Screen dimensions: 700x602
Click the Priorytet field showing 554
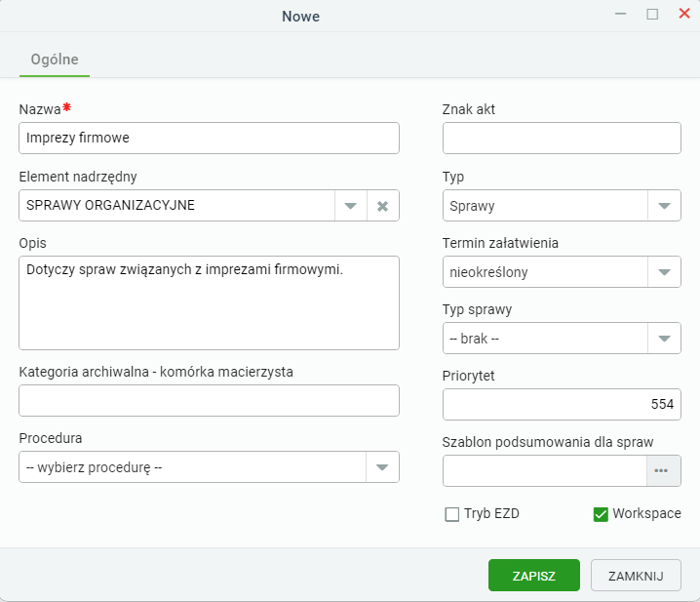coord(562,405)
